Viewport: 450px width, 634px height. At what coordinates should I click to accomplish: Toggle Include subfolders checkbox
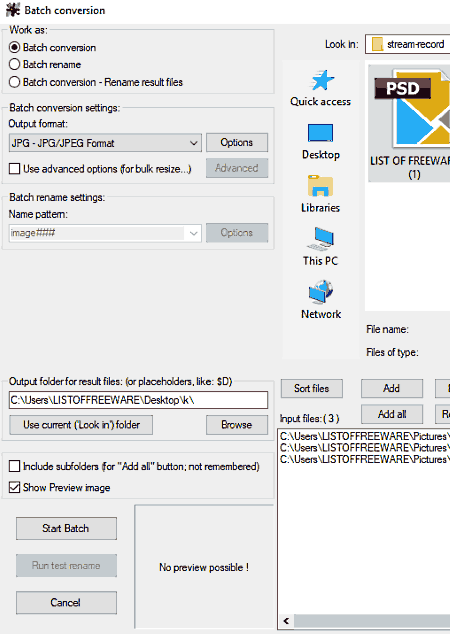15,466
